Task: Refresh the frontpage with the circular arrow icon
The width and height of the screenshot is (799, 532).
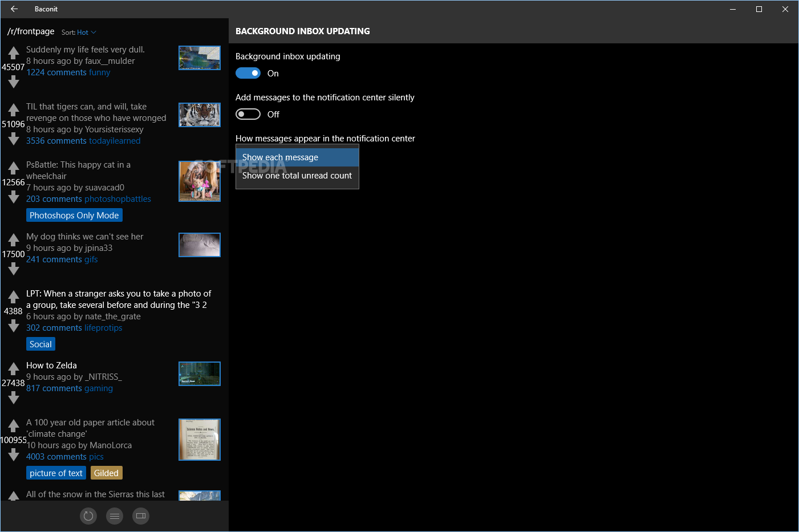Action: 88,516
